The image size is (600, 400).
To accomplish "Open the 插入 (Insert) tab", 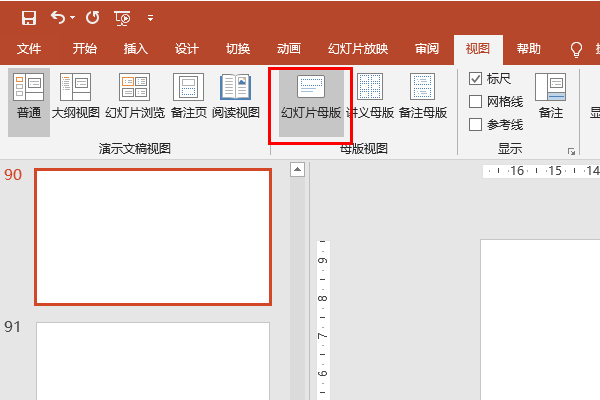I will (135, 49).
